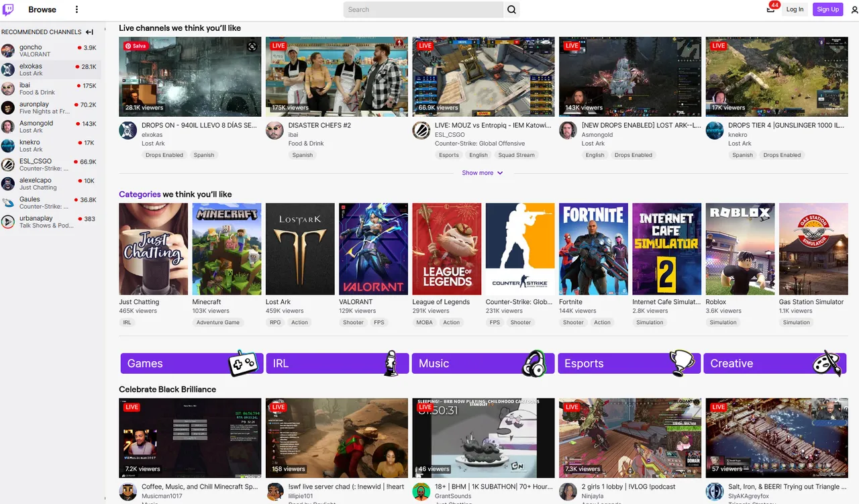Click alexelcapo's avatar in the sidebar
This screenshot has height=504, width=859.
[8, 184]
